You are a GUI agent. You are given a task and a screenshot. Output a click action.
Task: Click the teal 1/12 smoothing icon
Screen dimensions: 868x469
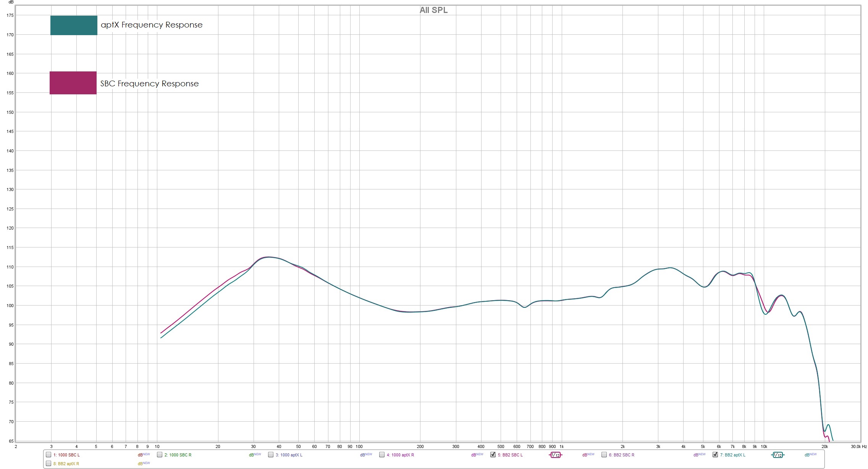(778, 455)
